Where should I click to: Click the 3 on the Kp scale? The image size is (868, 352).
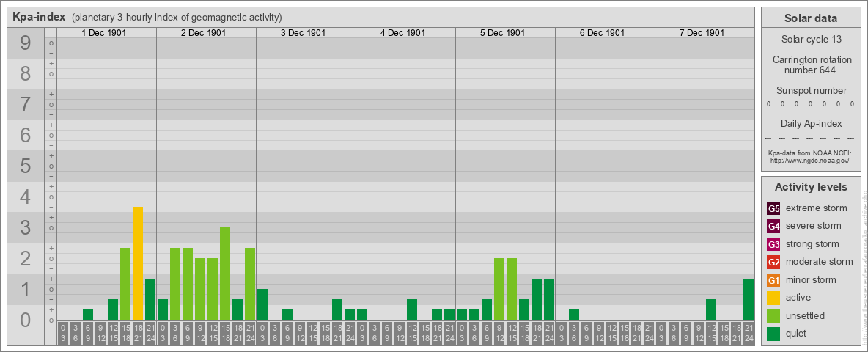pos(26,227)
